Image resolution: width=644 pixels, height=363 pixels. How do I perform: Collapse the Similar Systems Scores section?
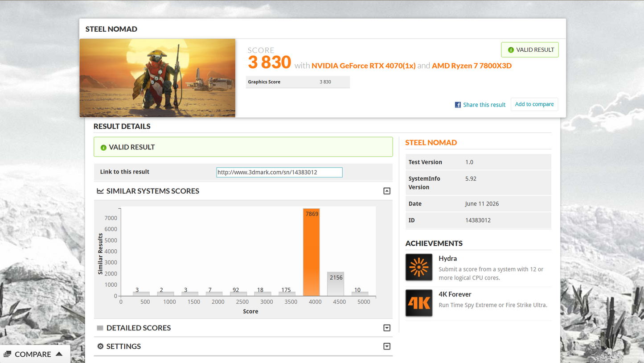tap(387, 191)
